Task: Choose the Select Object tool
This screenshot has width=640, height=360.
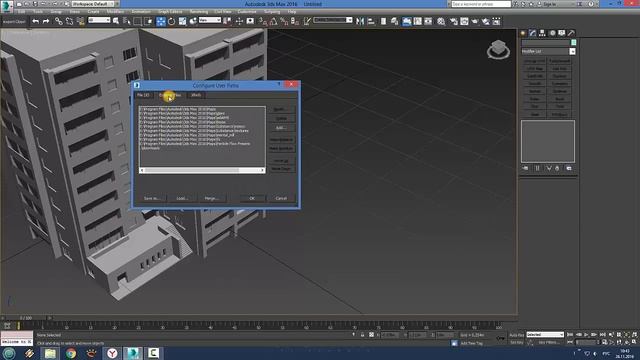Action: click(116, 21)
